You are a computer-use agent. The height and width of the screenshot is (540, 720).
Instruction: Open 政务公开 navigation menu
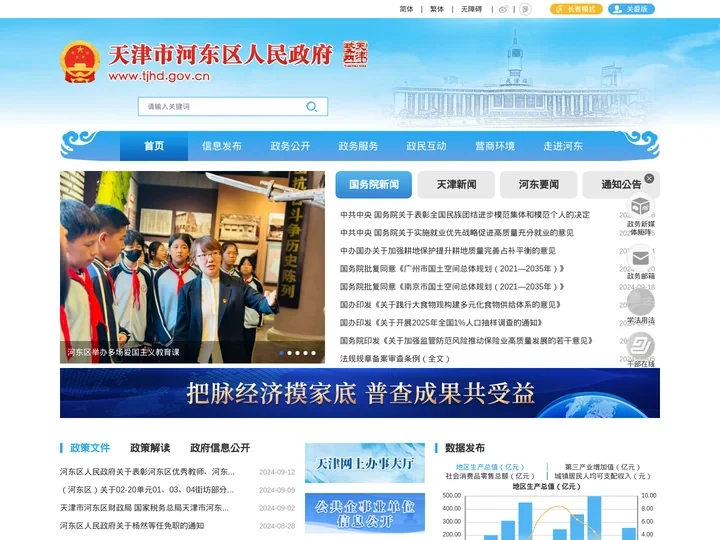pyautogui.click(x=290, y=146)
